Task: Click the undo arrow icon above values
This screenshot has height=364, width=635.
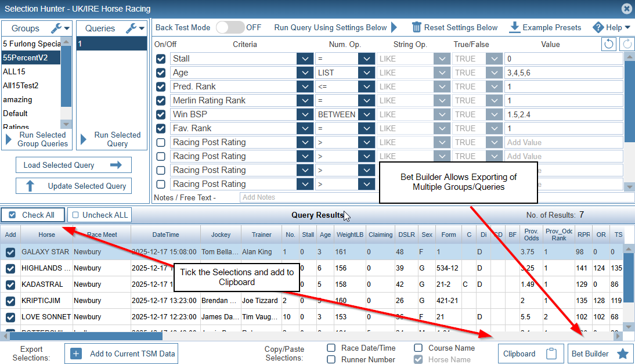Action: click(x=609, y=44)
